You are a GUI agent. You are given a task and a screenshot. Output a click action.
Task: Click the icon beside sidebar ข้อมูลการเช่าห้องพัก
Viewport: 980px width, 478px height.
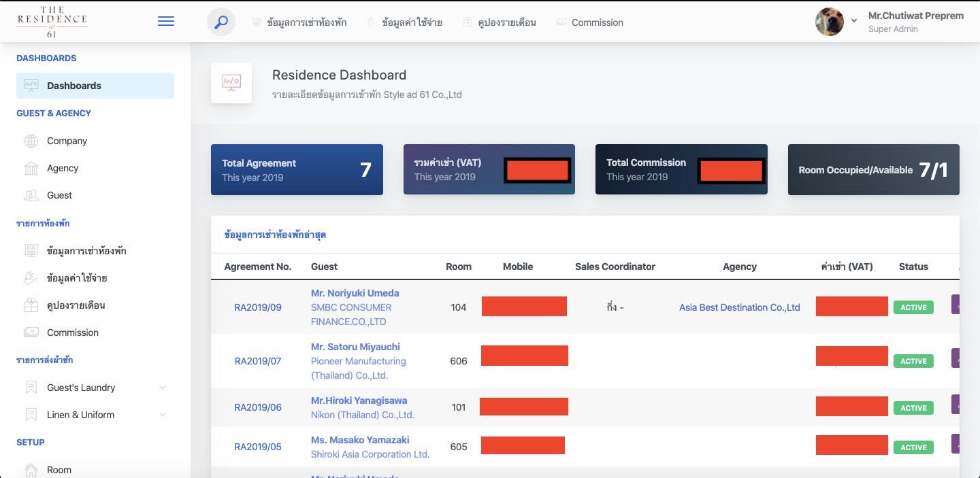pos(31,250)
